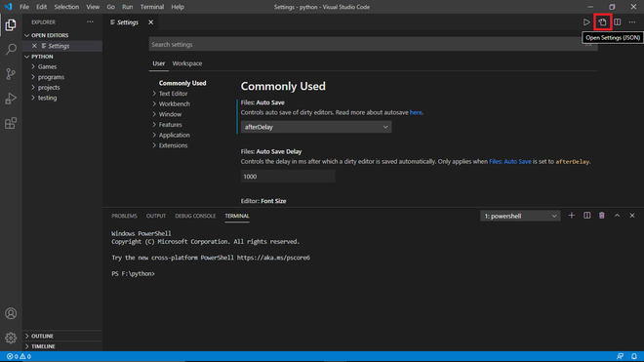Open the Auto Save afterDelay dropdown
This screenshot has width=644, height=362.
316,127
